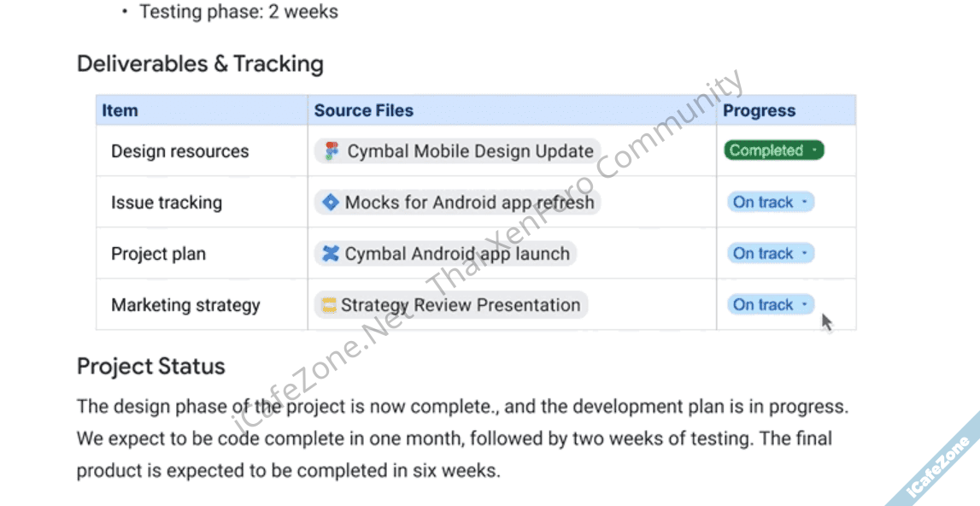The width and height of the screenshot is (980, 506).
Task: Click the Deliverables & Tracking heading
Action: 200,64
